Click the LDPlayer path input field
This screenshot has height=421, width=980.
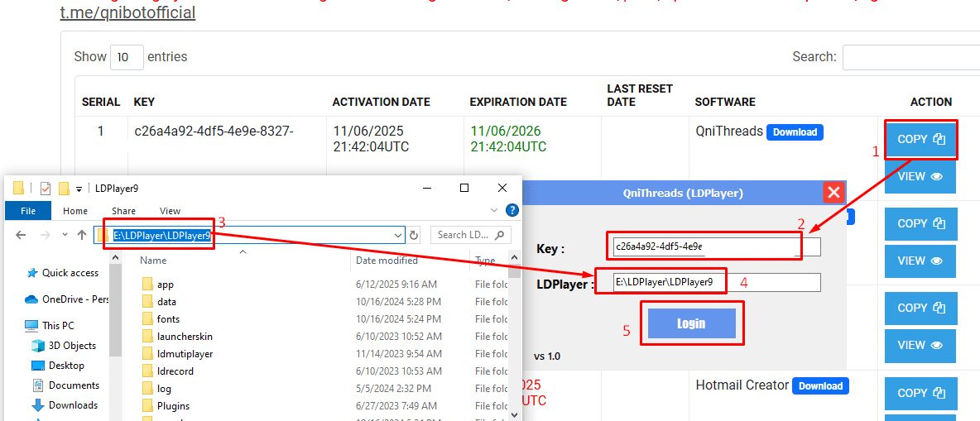pyautogui.click(x=716, y=282)
